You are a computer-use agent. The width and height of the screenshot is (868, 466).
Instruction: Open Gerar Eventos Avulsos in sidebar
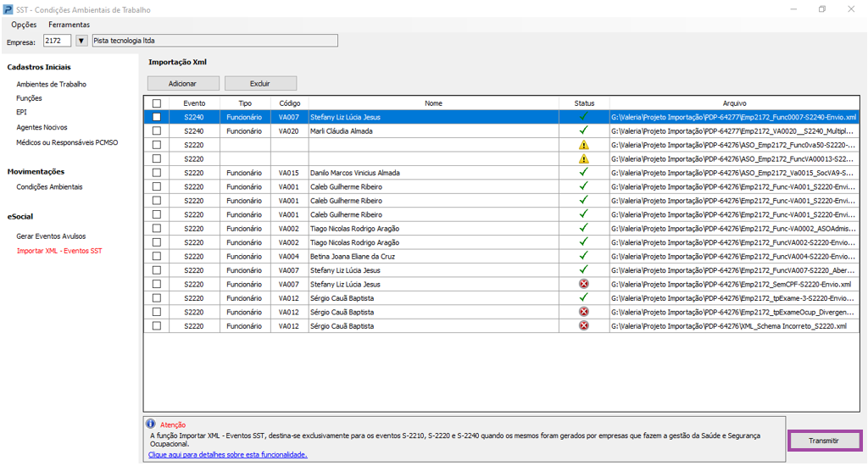51,236
